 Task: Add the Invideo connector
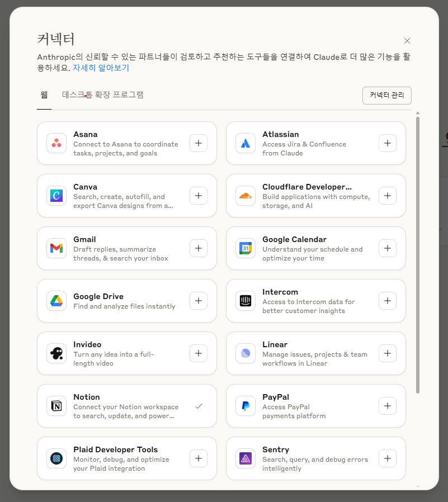pyautogui.click(x=199, y=353)
